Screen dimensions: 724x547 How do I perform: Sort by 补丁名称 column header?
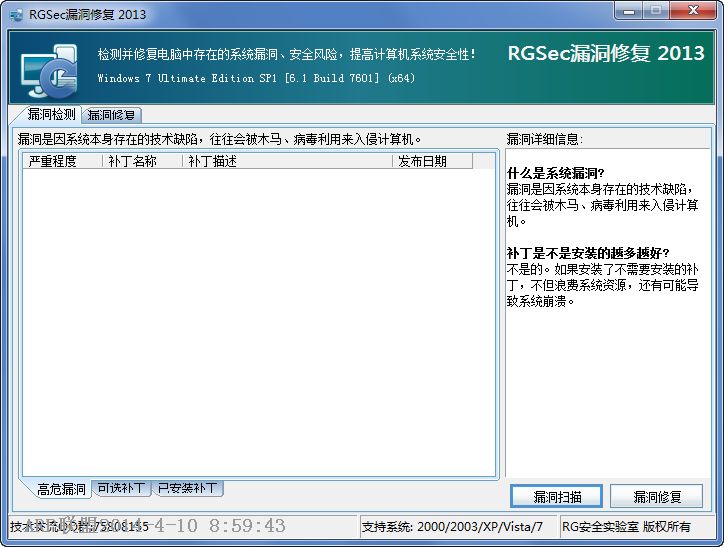(x=142, y=161)
